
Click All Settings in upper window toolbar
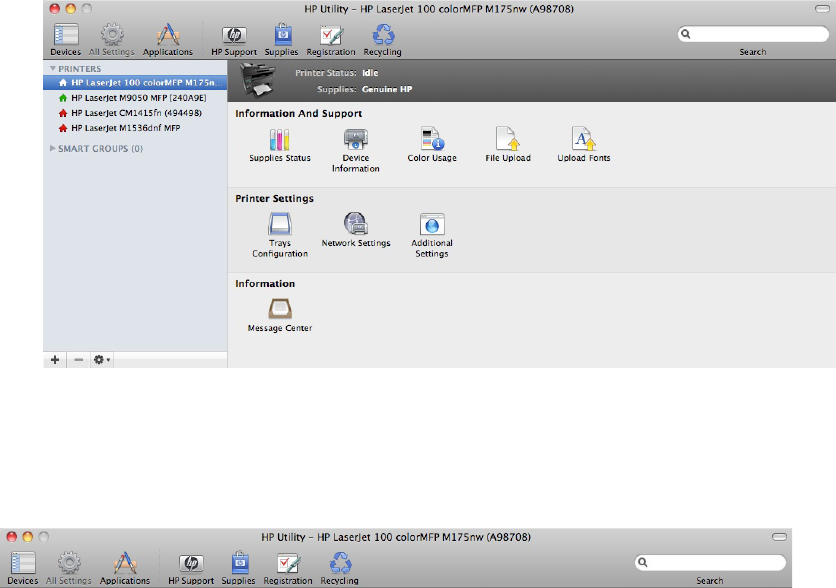(x=111, y=39)
